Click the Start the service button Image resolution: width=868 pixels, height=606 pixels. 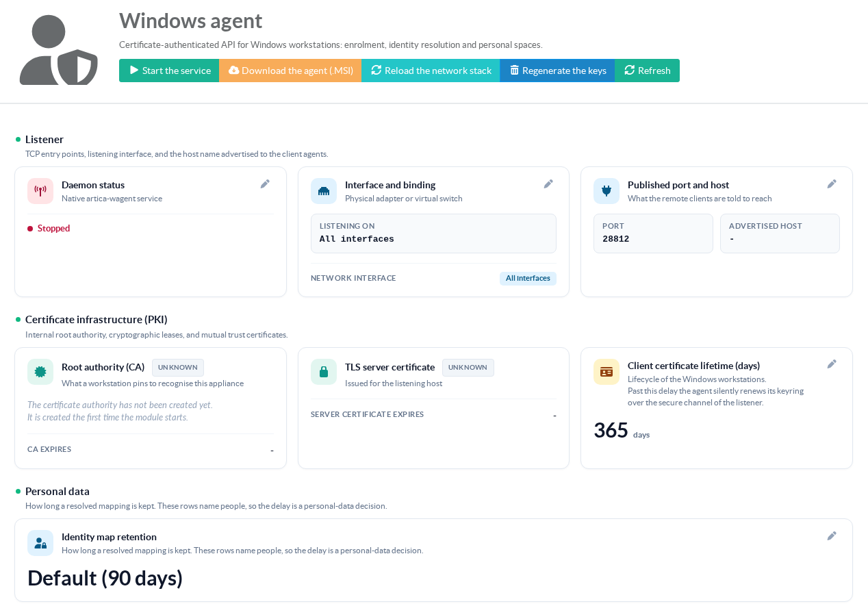click(169, 71)
